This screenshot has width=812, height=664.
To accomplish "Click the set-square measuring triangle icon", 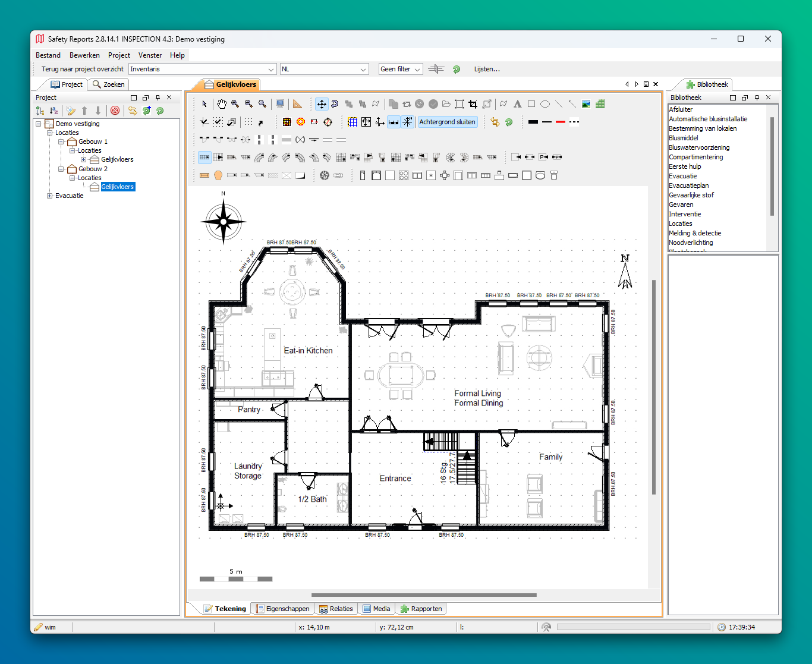I will coord(298,104).
